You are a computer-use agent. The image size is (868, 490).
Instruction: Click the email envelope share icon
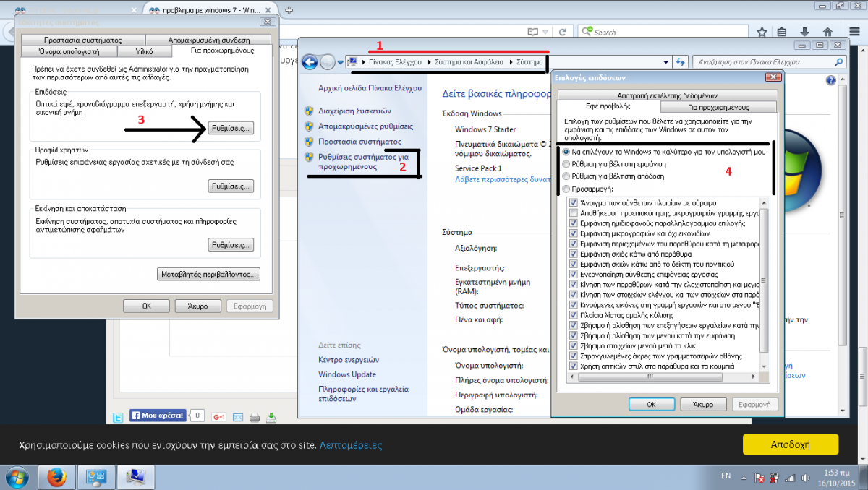pos(237,417)
